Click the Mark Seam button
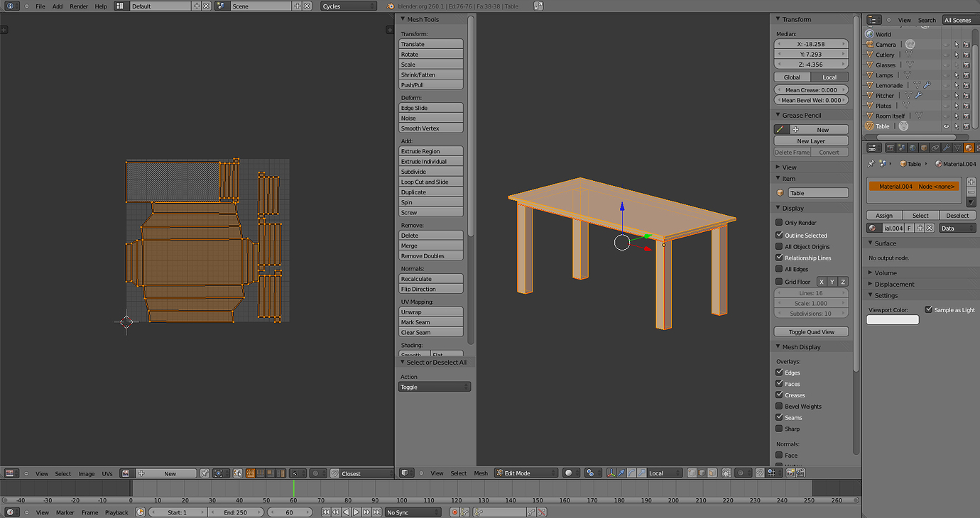 pyautogui.click(x=431, y=322)
